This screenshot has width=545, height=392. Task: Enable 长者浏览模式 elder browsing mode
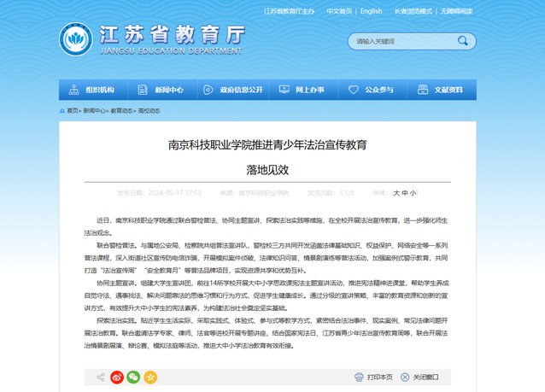[412, 11]
